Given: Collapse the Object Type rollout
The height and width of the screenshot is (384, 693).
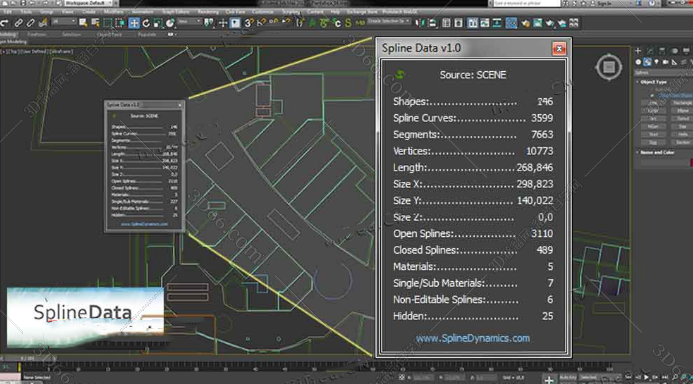Looking at the screenshot, I should pyautogui.click(x=654, y=82).
